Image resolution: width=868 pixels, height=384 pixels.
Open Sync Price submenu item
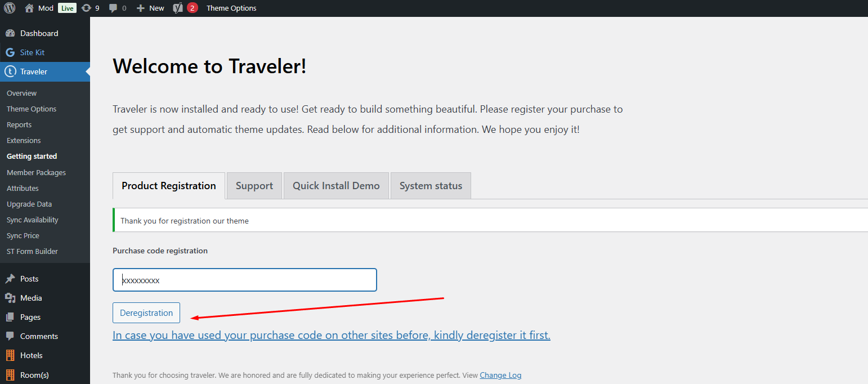(x=23, y=235)
